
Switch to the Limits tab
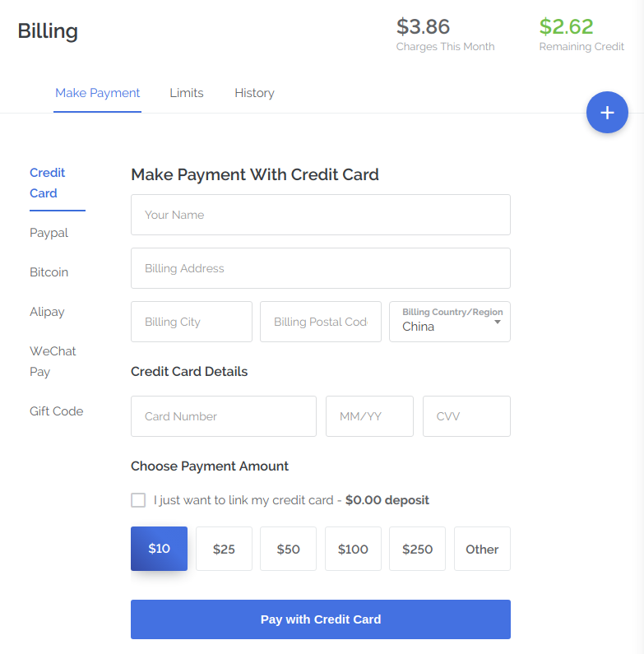[187, 93]
